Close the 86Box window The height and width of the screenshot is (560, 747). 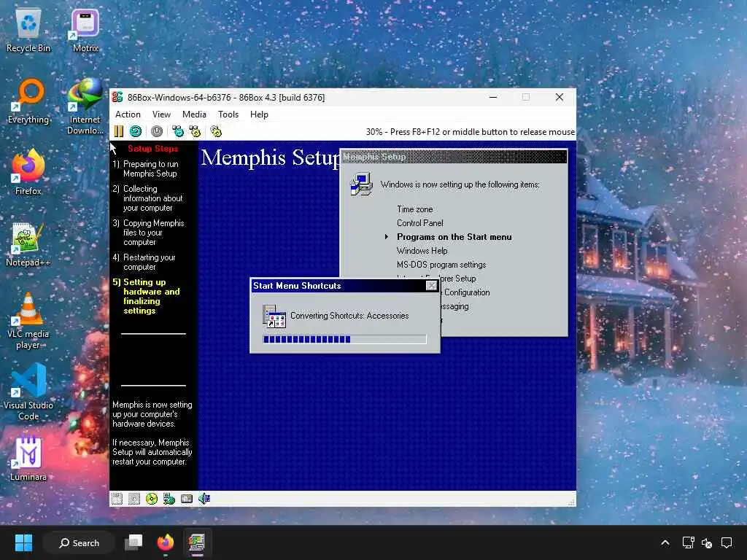(560, 97)
